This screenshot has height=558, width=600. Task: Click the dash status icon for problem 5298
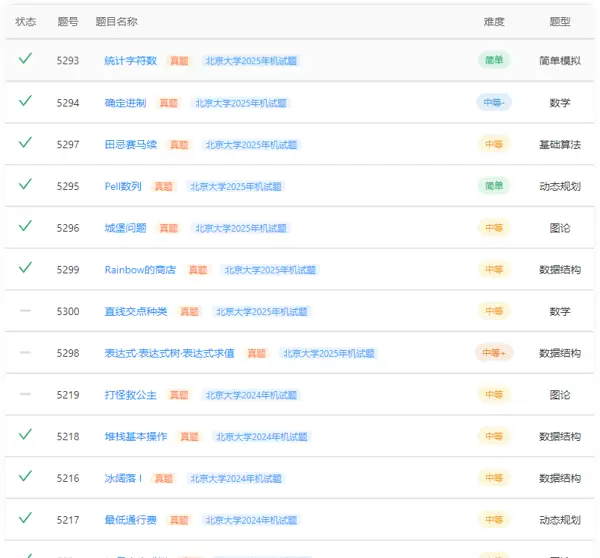[25, 352]
